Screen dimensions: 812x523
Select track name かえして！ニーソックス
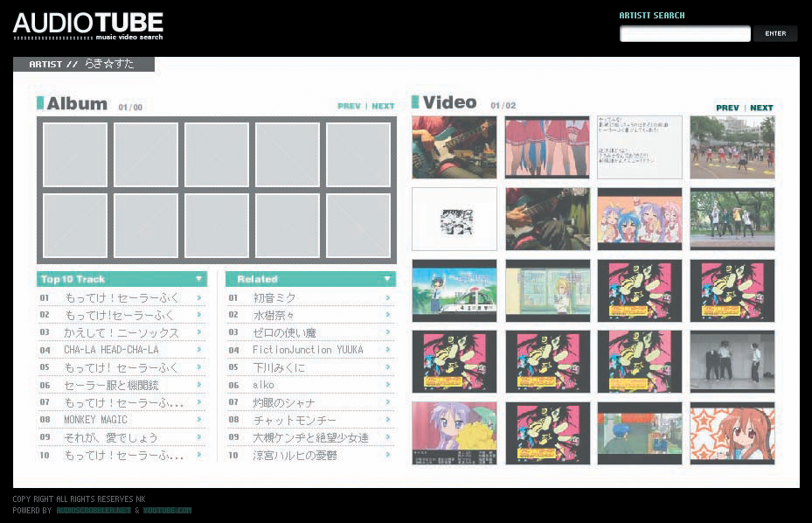pyautogui.click(x=121, y=332)
